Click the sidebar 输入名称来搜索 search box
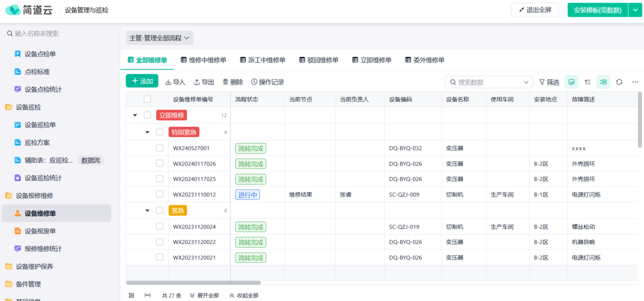The image size is (644, 301). [59, 33]
